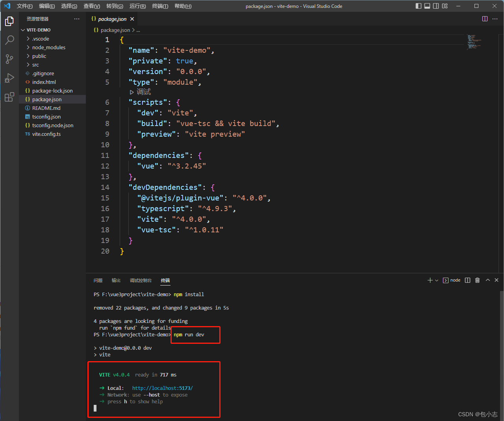Switch to the 终端 panel tab
The width and height of the screenshot is (504, 421).
tap(165, 280)
